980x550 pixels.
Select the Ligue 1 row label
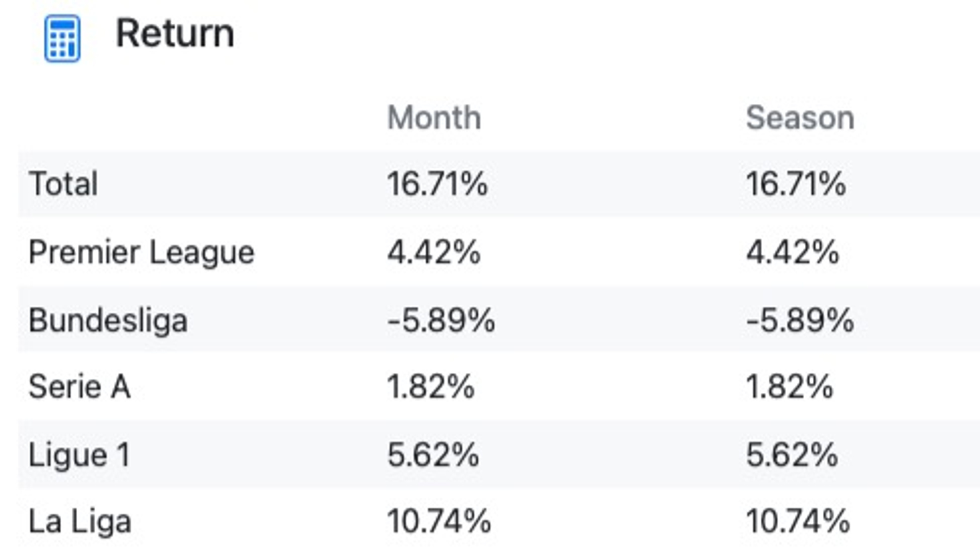click(x=79, y=455)
